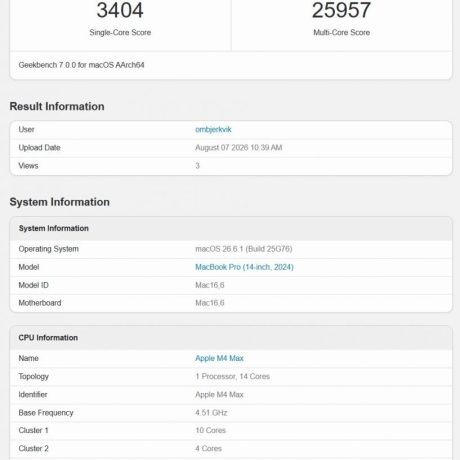The width and height of the screenshot is (460, 460).
Task: Click the CPU Information table header
Action: pos(48,338)
